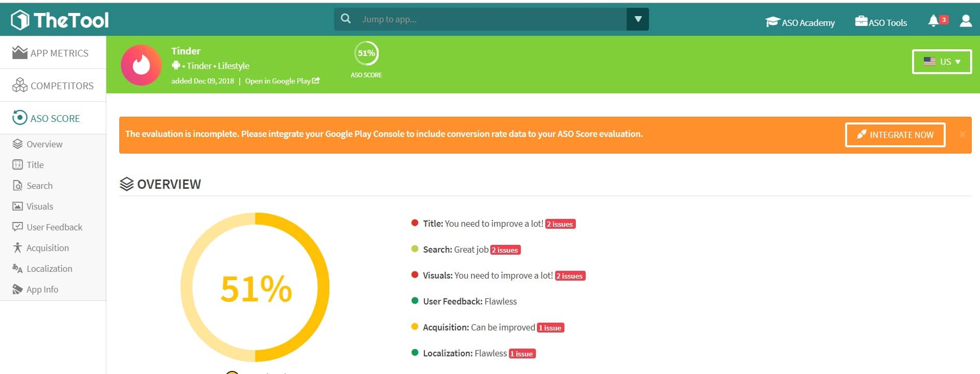Click the User Feedback chat icon

pyautogui.click(x=18, y=227)
